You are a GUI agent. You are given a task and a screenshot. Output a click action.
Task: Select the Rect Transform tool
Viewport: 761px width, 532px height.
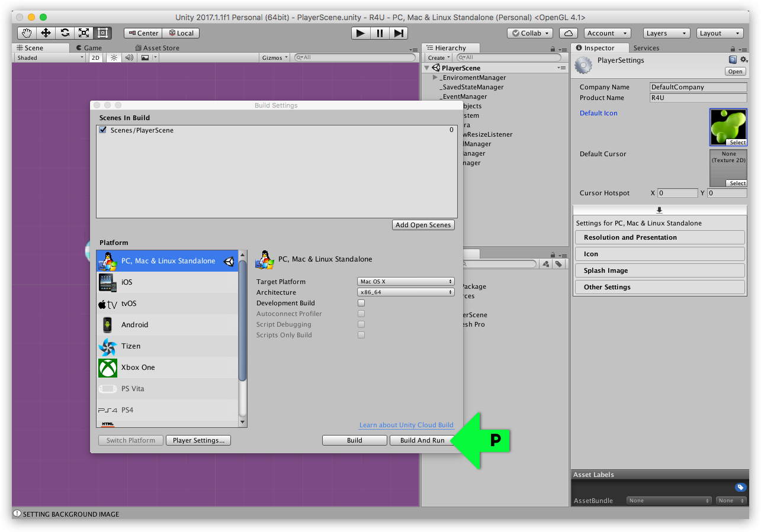pyautogui.click(x=102, y=33)
